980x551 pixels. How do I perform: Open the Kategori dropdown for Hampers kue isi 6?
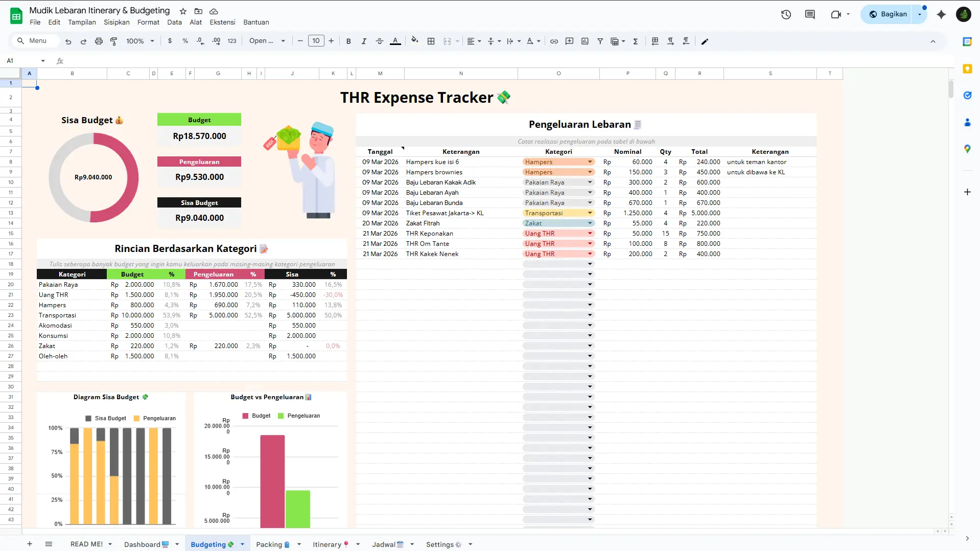(x=590, y=162)
